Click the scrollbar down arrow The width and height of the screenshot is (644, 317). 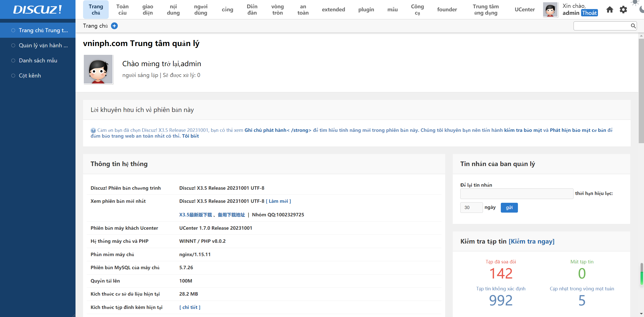point(641,314)
